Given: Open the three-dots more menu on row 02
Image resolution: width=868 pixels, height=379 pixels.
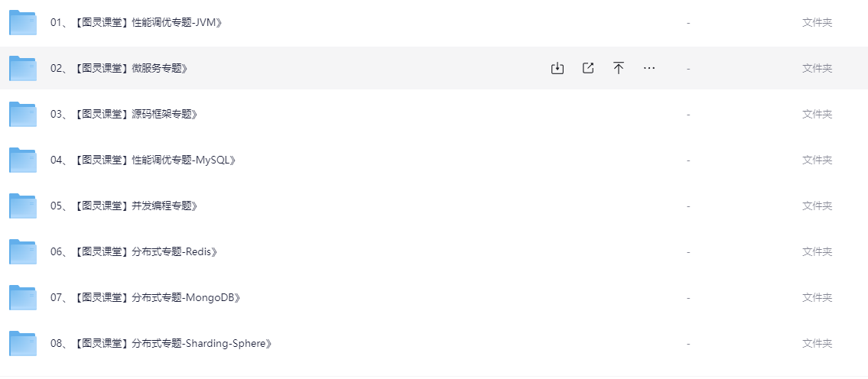Looking at the screenshot, I should pos(649,68).
